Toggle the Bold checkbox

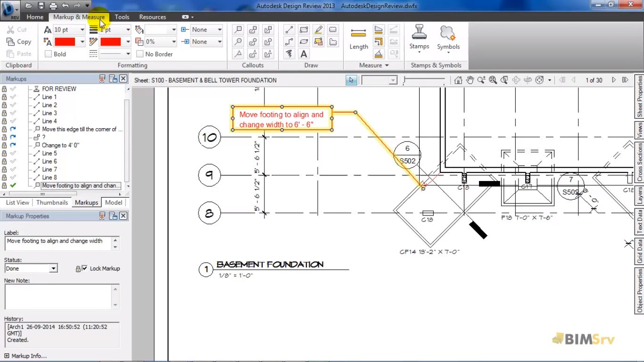pos(48,54)
